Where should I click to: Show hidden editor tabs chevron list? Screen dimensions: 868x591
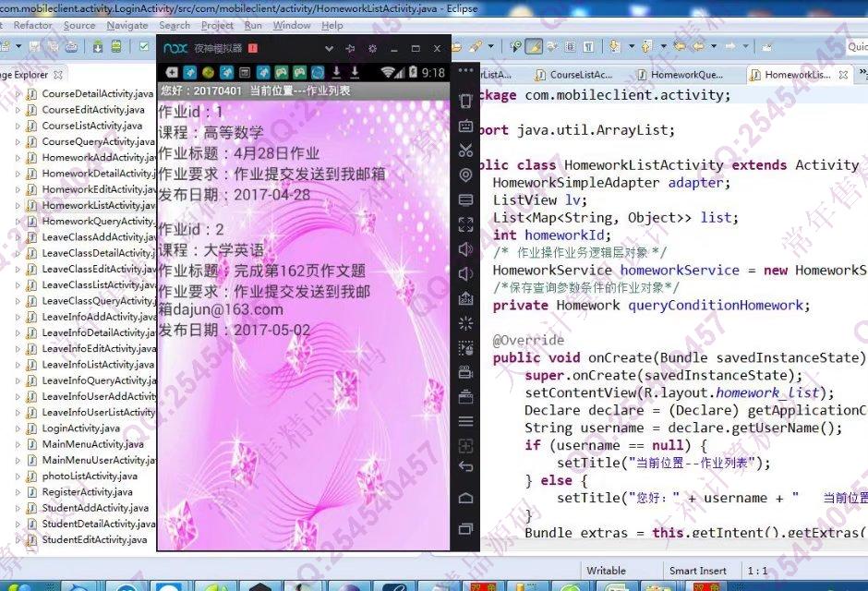click(862, 73)
